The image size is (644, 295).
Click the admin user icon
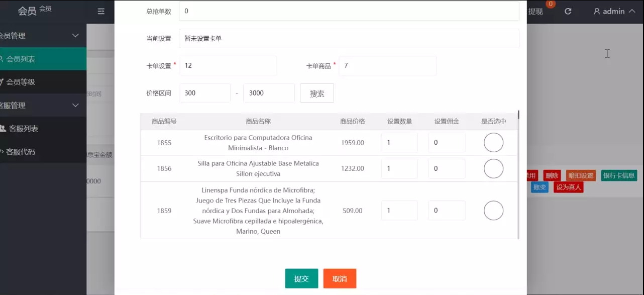[x=597, y=11]
